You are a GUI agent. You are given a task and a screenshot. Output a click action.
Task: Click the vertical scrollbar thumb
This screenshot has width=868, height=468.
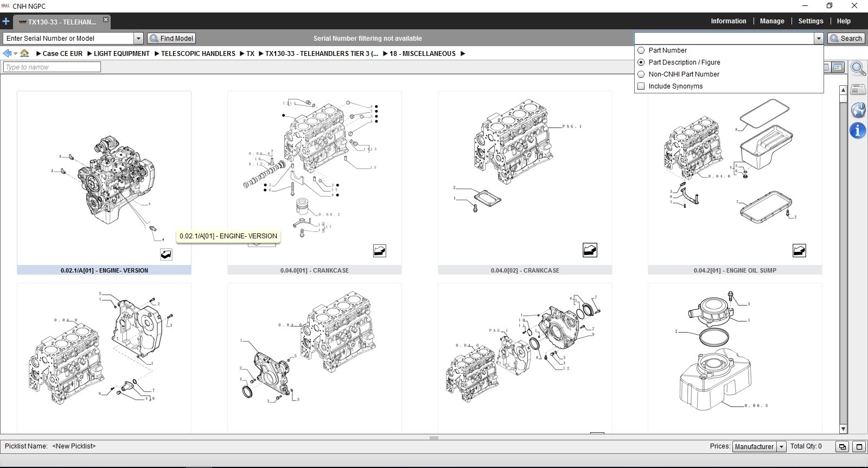(843, 99)
